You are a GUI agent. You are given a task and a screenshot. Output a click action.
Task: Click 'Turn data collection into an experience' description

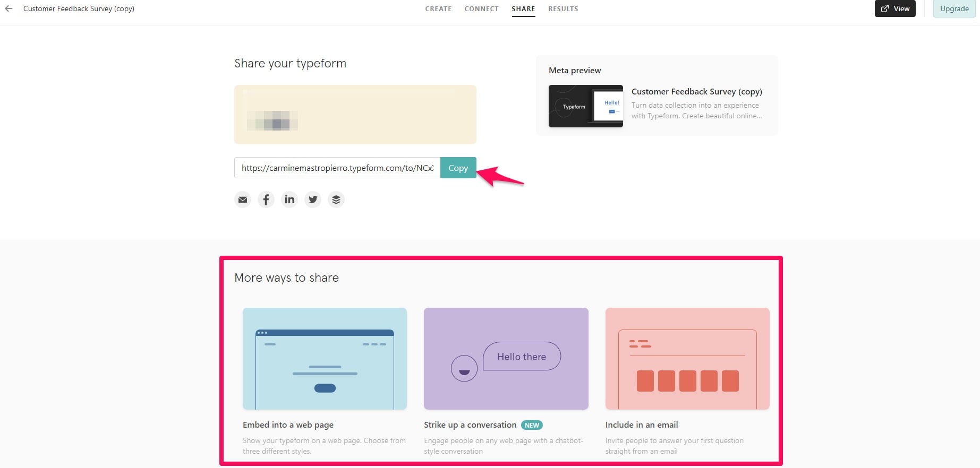tap(696, 110)
